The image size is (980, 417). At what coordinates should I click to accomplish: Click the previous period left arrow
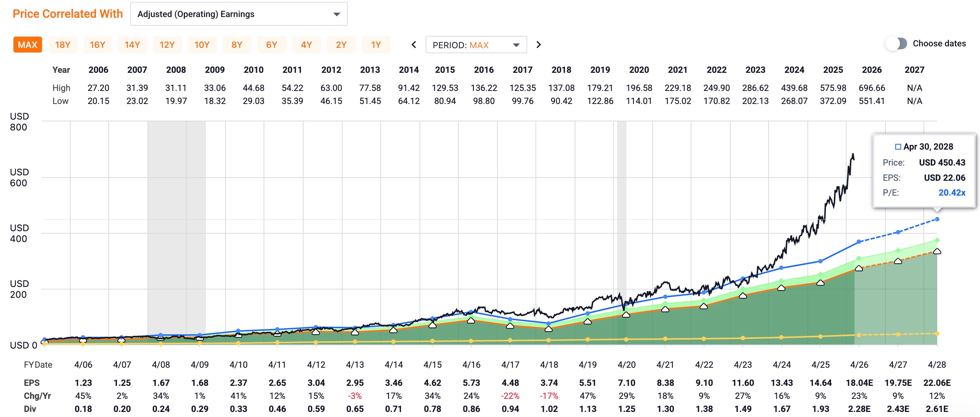pyautogui.click(x=414, y=45)
